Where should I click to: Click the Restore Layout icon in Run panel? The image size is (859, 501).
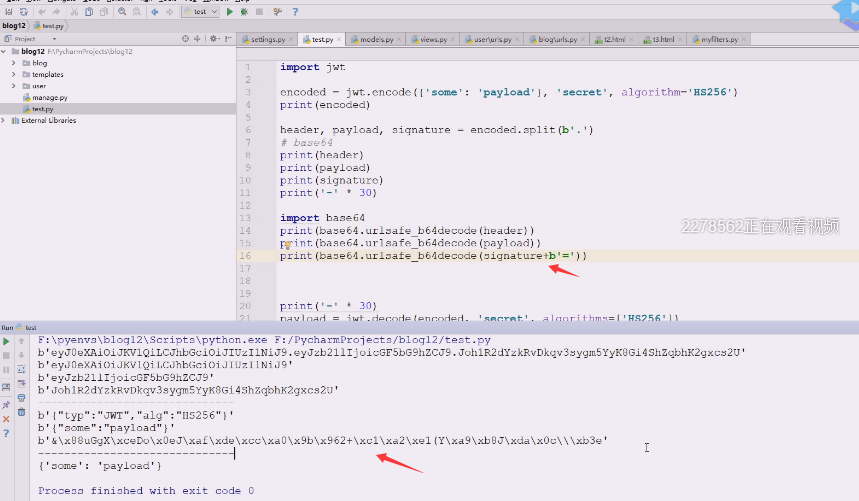pyautogui.click(x=6, y=387)
